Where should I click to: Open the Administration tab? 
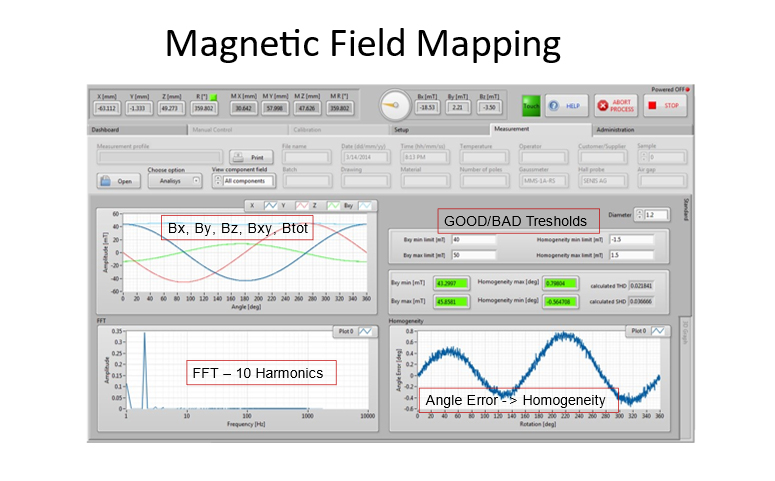pos(615,129)
